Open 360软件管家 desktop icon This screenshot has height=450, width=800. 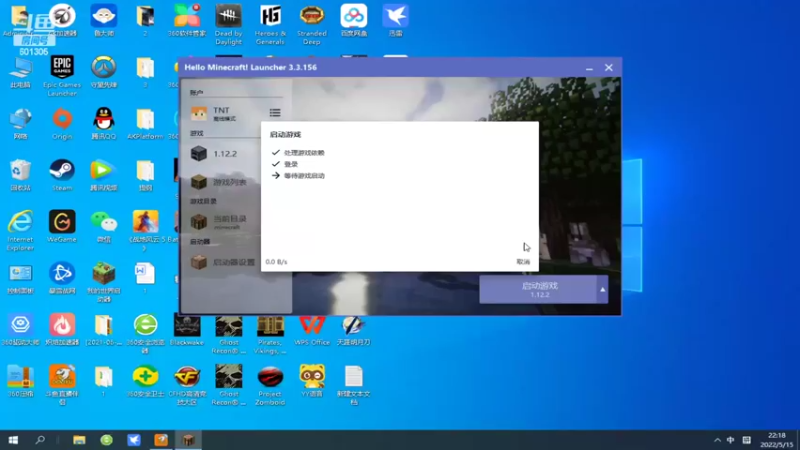coord(187,20)
